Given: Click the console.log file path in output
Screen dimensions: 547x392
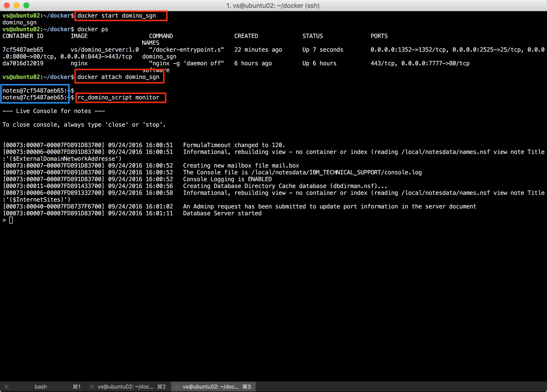Looking at the screenshot, I should tap(336, 173).
